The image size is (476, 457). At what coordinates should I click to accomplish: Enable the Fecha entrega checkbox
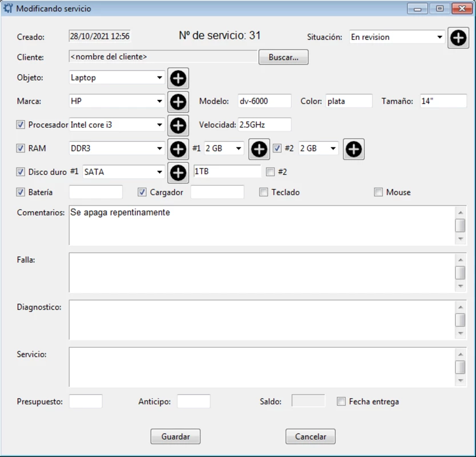pos(341,402)
